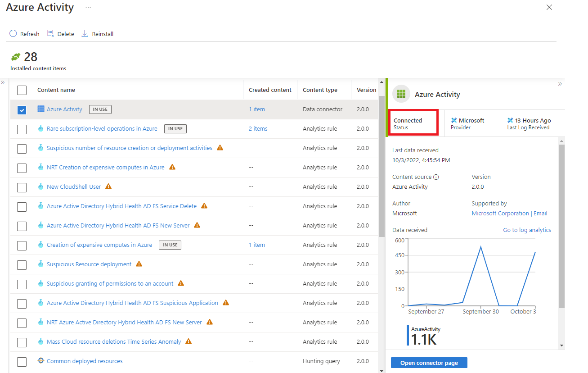
Task: Uncheck the selected Azure Activity row
Action: point(22,109)
